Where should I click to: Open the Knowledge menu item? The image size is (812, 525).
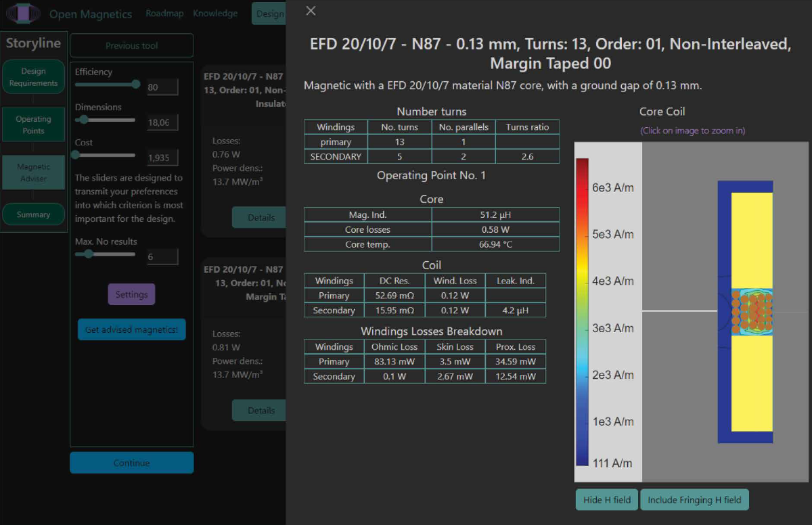pyautogui.click(x=215, y=14)
